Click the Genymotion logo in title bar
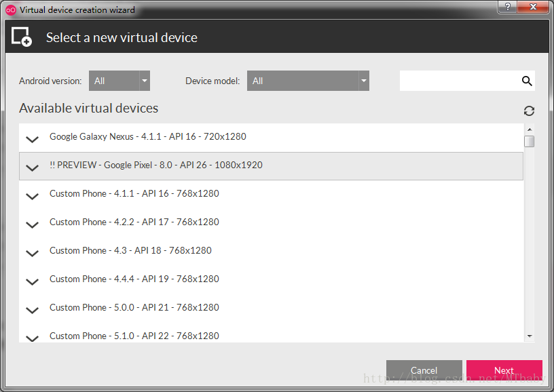 pyautogui.click(x=11, y=10)
